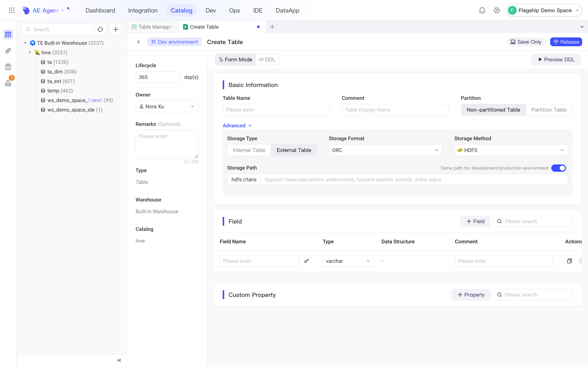Open the app launcher grid icon
588x367 pixels.
pyautogui.click(x=12, y=10)
